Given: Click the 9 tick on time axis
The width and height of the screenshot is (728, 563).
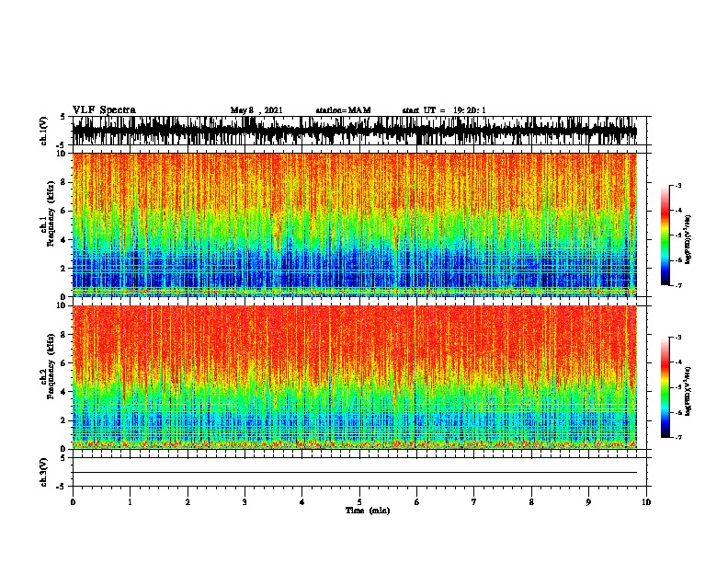Looking at the screenshot, I should [x=588, y=502].
